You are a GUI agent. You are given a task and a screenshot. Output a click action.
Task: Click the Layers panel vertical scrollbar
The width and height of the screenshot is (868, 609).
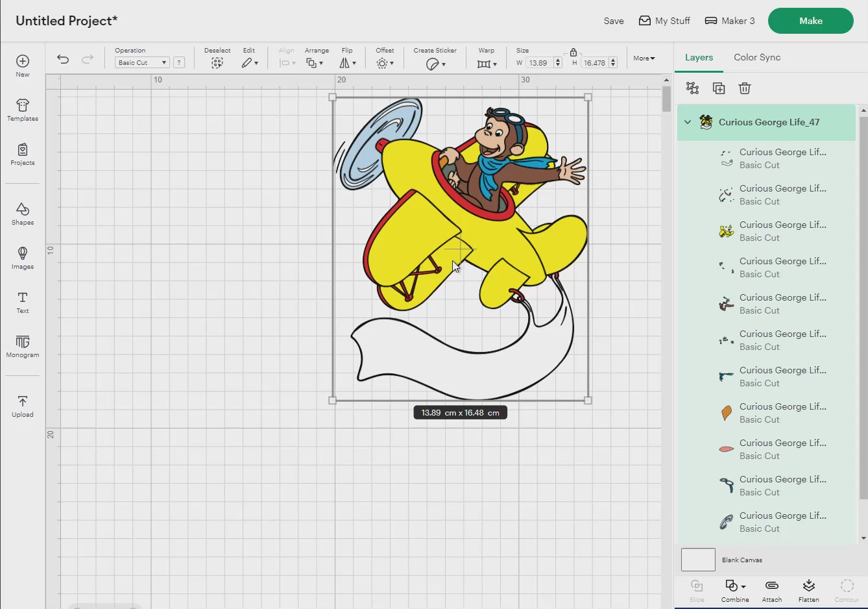pyautogui.click(x=863, y=308)
